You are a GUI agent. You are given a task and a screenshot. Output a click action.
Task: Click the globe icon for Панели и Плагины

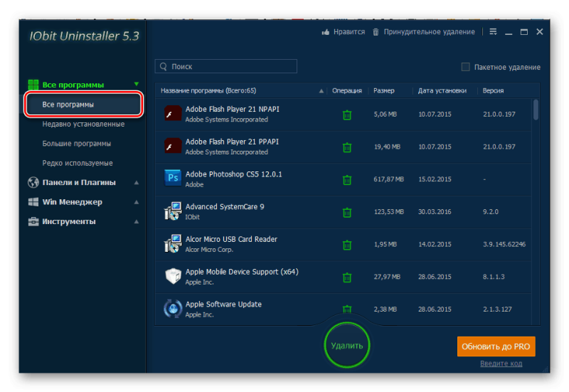(x=33, y=182)
